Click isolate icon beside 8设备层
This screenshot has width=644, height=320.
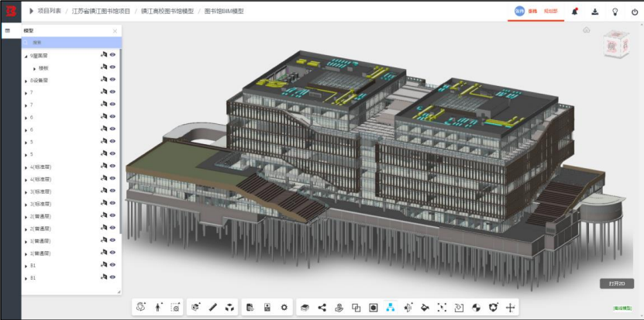[104, 79]
